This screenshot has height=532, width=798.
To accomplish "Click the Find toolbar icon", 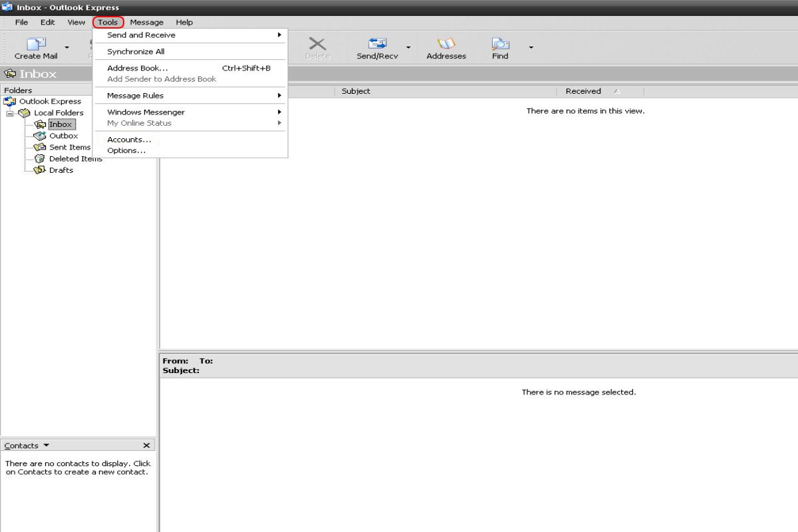I will coord(500,44).
